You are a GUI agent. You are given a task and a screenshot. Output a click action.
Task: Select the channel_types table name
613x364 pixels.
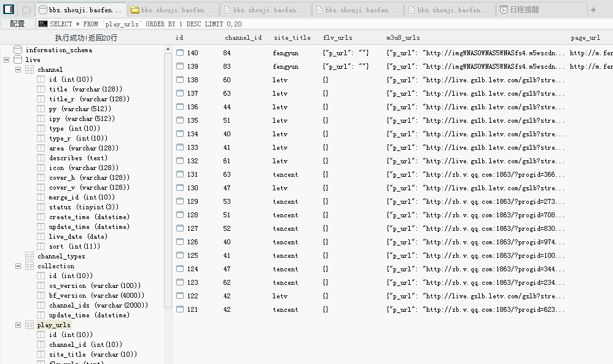pos(61,256)
